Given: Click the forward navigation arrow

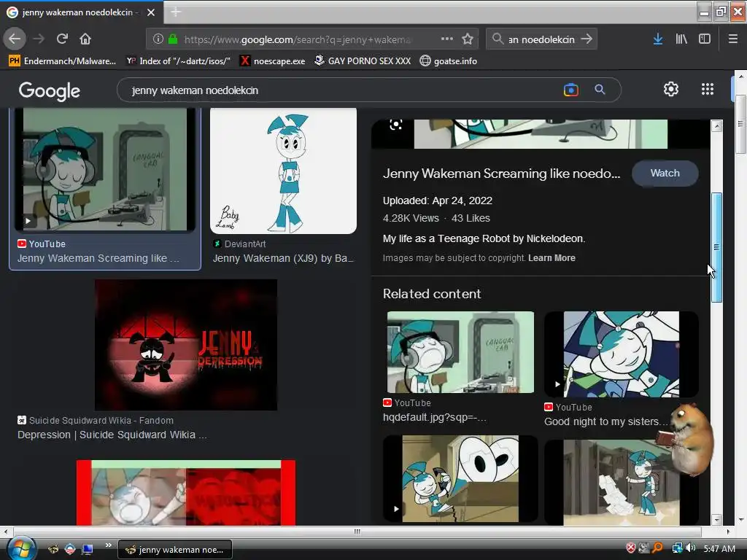Looking at the screenshot, I should tap(39, 39).
